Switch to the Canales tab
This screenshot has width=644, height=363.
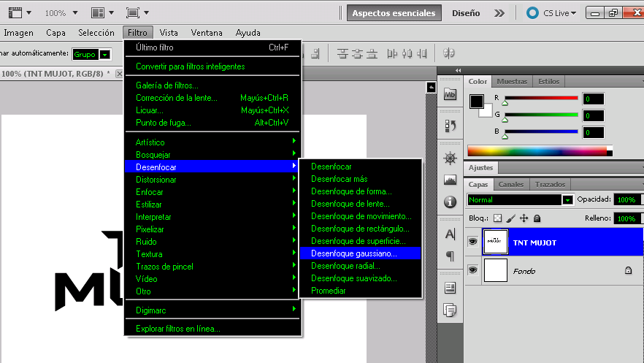coord(511,185)
